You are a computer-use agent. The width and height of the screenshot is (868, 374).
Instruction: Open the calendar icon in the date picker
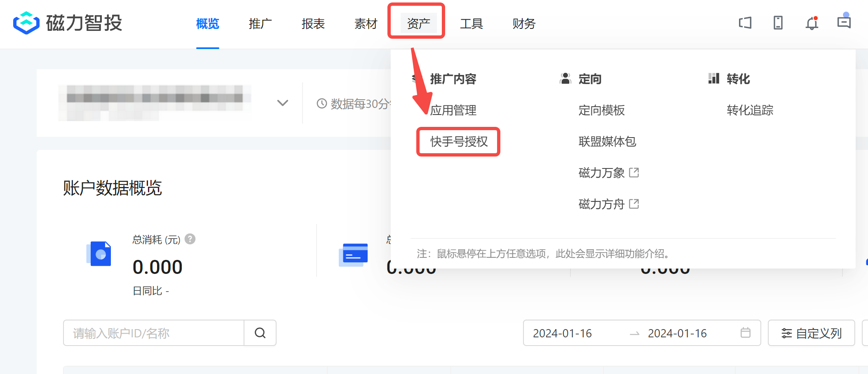[x=746, y=333]
